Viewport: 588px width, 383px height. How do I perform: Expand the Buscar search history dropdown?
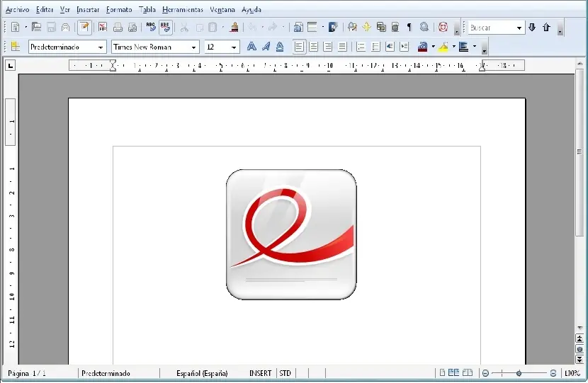coord(519,28)
